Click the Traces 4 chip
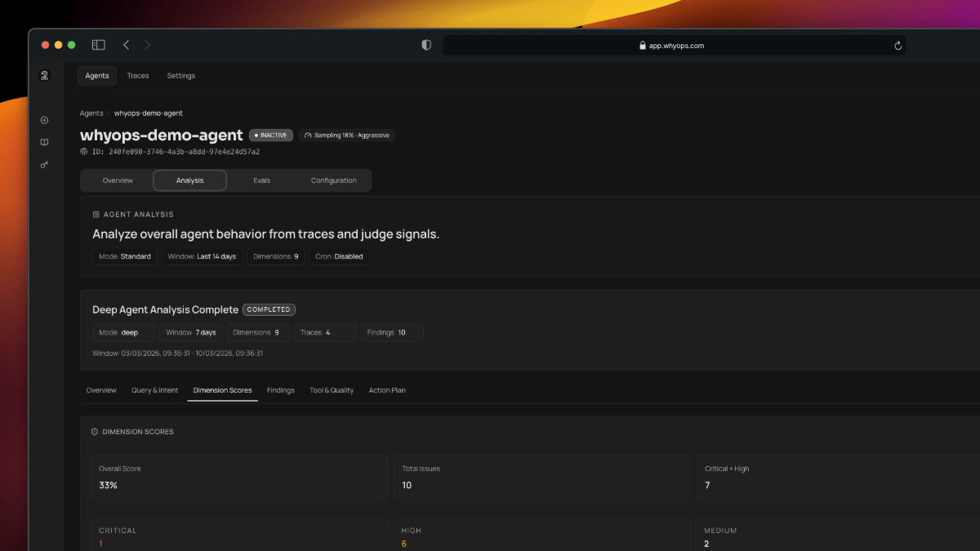 325,332
